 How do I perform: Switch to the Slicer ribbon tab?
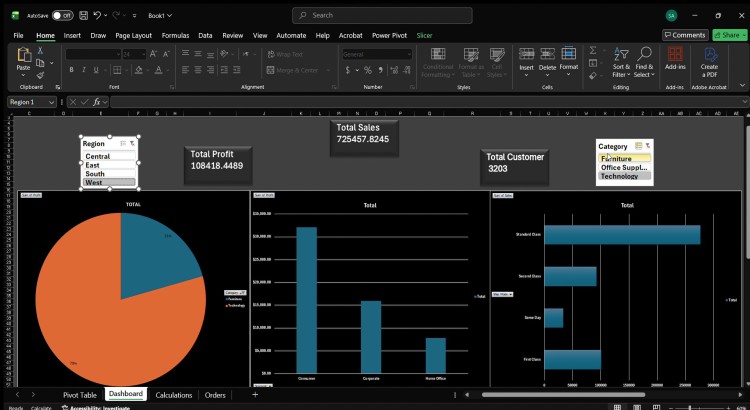pos(424,35)
